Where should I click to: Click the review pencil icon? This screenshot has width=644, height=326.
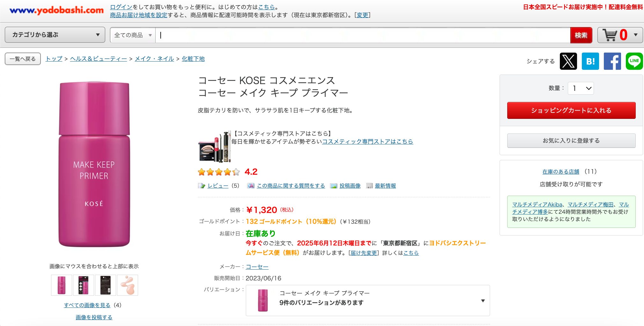click(201, 186)
